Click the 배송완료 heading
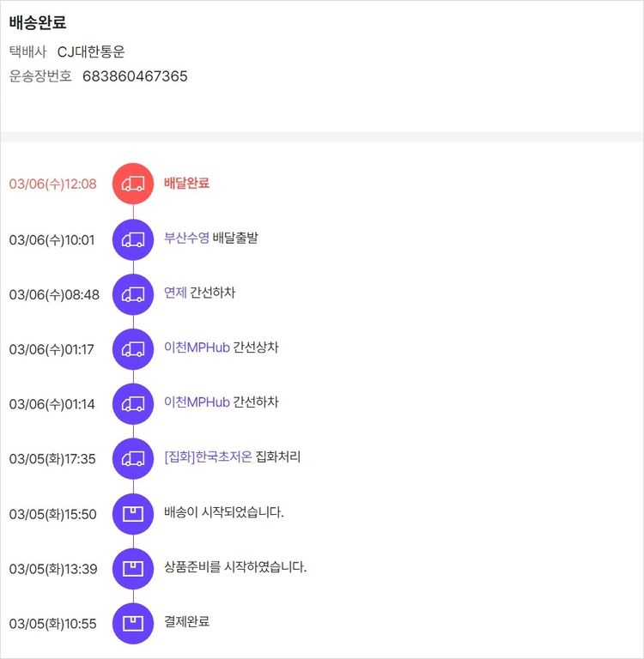644x659 pixels. pyautogui.click(x=38, y=23)
